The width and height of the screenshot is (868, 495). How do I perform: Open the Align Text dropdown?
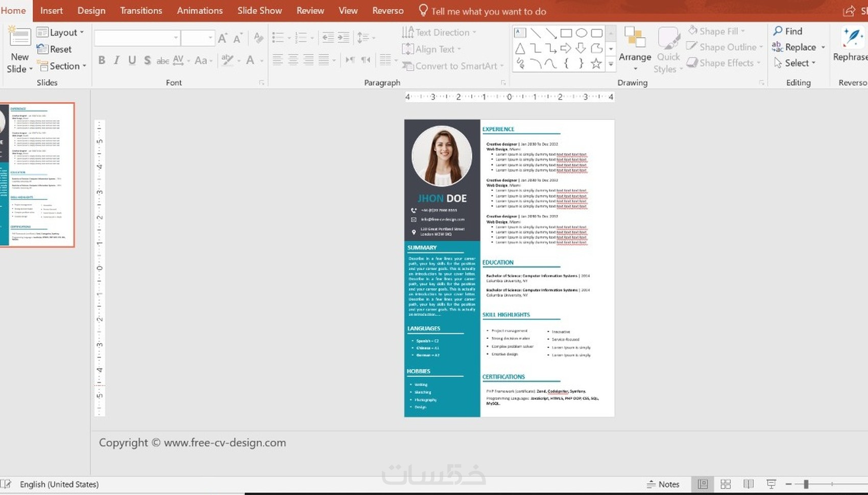431,49
